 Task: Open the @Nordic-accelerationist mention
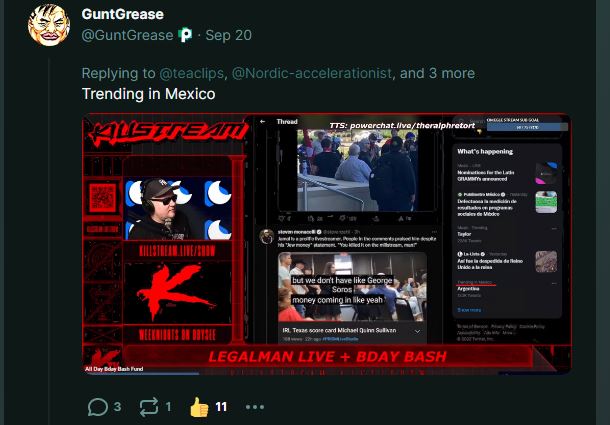pyautogui.click(x=312, y=73)
